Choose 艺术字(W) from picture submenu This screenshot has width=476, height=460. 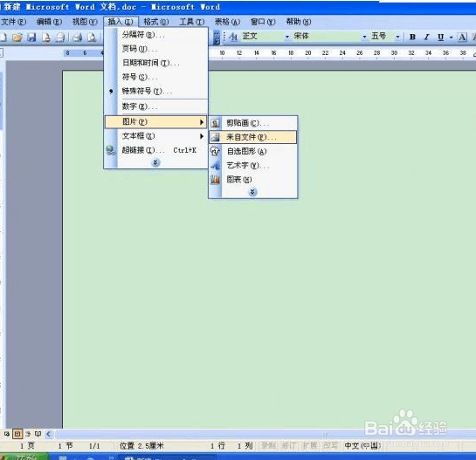point(253,165)
